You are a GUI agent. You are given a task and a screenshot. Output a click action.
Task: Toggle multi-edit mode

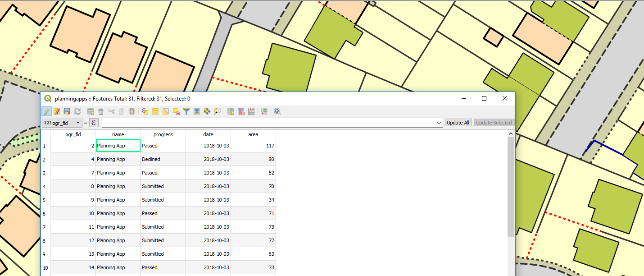click(x=57, y=111)
